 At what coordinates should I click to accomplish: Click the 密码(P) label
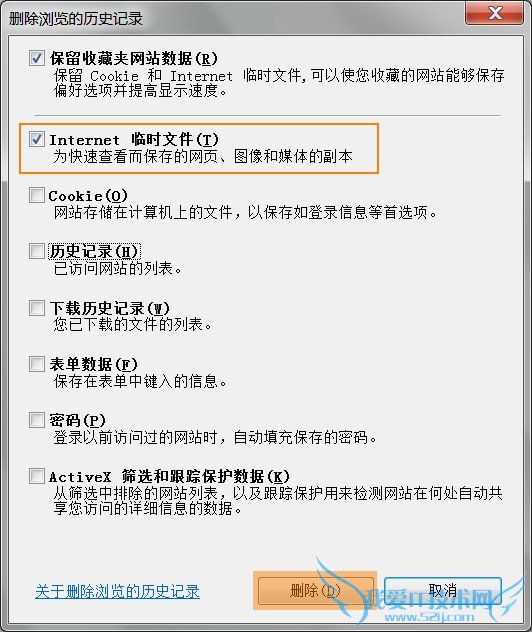[77, 420]
